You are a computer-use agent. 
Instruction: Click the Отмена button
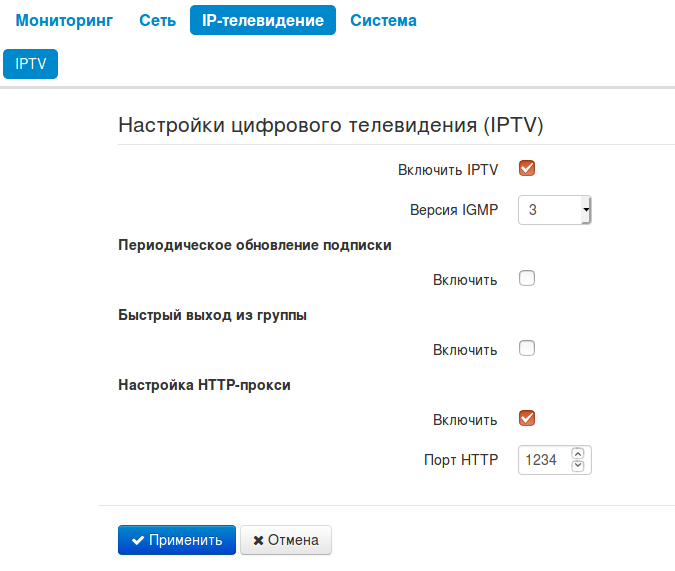click(286, 540)
